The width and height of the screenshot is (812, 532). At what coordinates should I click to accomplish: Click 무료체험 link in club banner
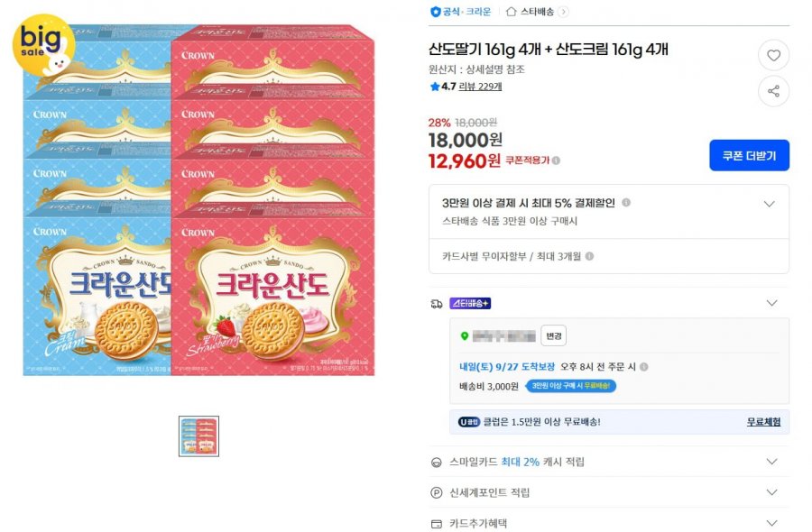763,422
